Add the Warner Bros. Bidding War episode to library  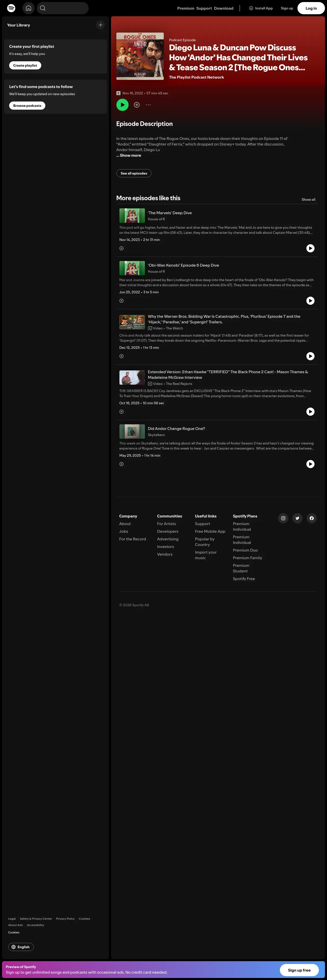coord(121,356)
